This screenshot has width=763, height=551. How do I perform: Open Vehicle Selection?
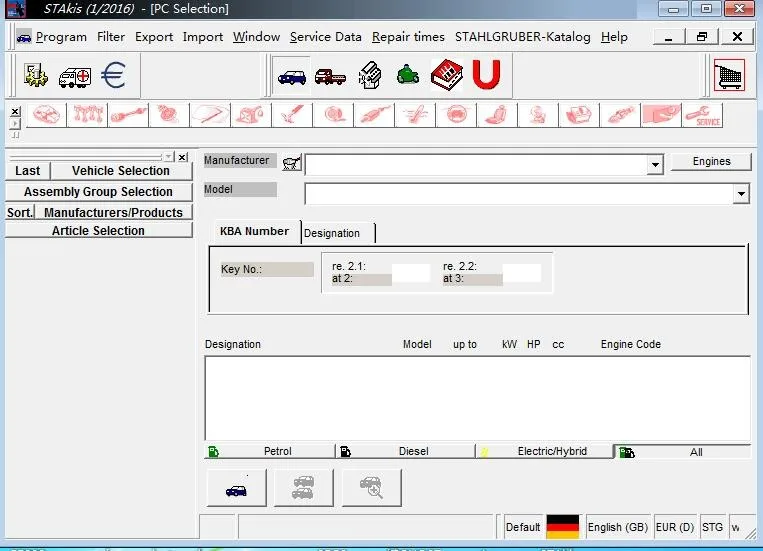[121, 171]
